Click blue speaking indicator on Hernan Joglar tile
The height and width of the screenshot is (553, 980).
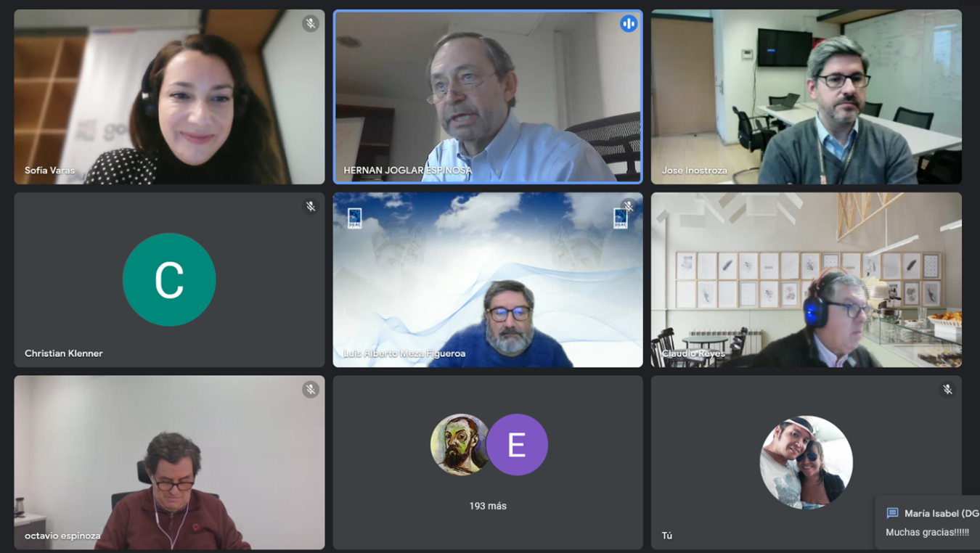click(629, 23)
